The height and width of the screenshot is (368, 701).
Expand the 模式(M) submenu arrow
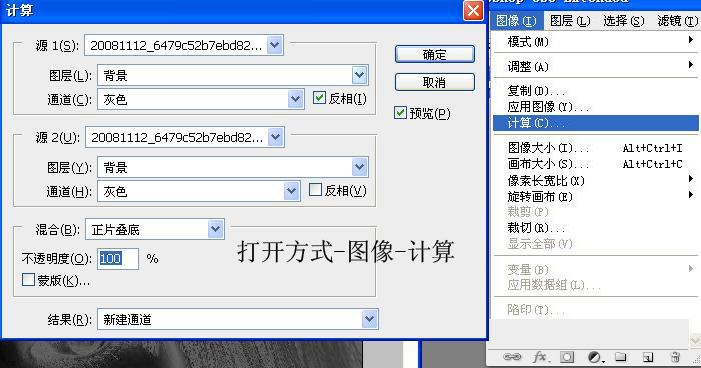[x=691, y=40]
